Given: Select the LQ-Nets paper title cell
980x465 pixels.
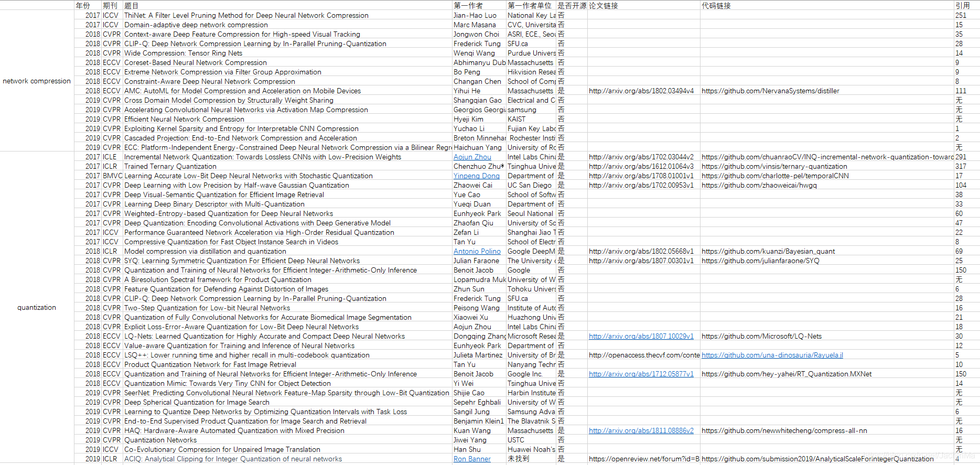Looking at the screenshot, I should pos(287,336).
